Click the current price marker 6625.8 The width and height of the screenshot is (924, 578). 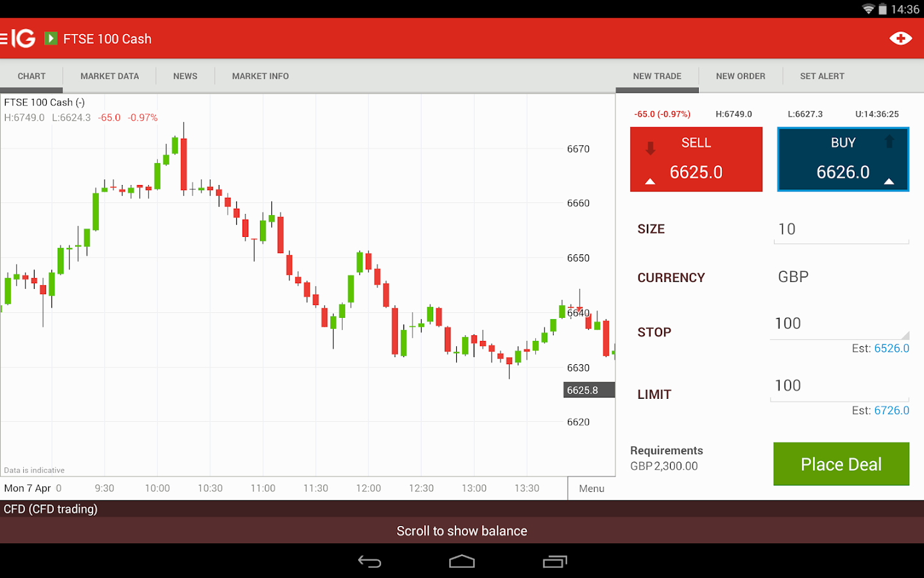coord(589,390)
